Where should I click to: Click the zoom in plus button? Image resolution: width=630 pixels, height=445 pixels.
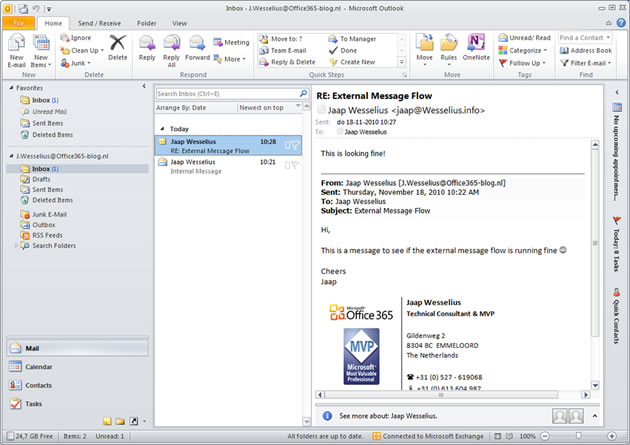[x=612, y=436]
